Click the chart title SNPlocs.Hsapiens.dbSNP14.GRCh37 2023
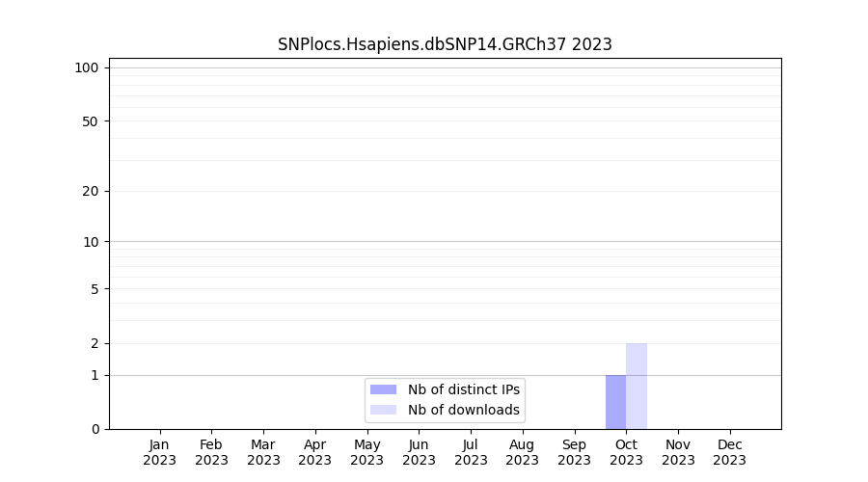Viewport: 868px width, 482px height. (x=445, y=44)
